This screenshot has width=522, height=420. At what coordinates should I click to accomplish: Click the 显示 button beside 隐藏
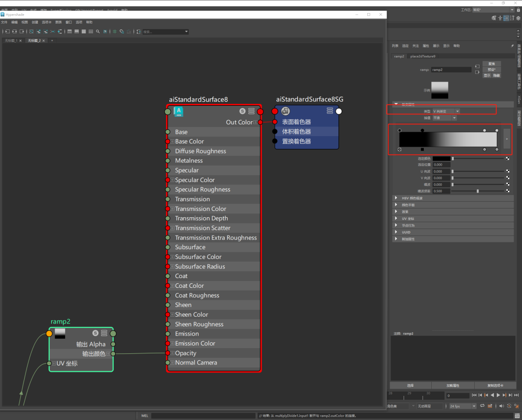coord(487,75)
